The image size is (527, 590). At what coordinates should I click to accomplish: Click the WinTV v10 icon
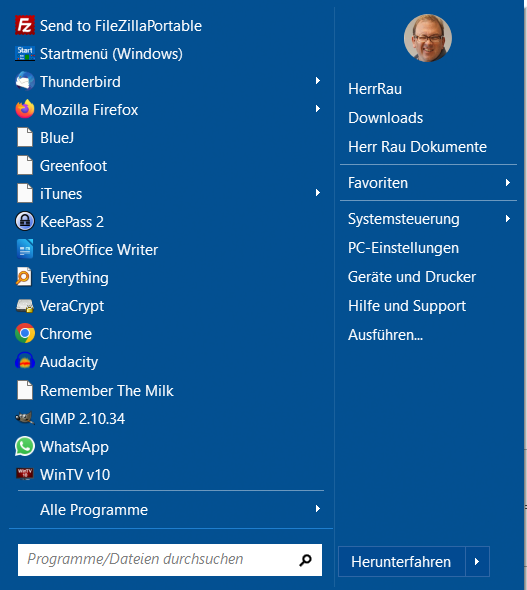[25, 474]
